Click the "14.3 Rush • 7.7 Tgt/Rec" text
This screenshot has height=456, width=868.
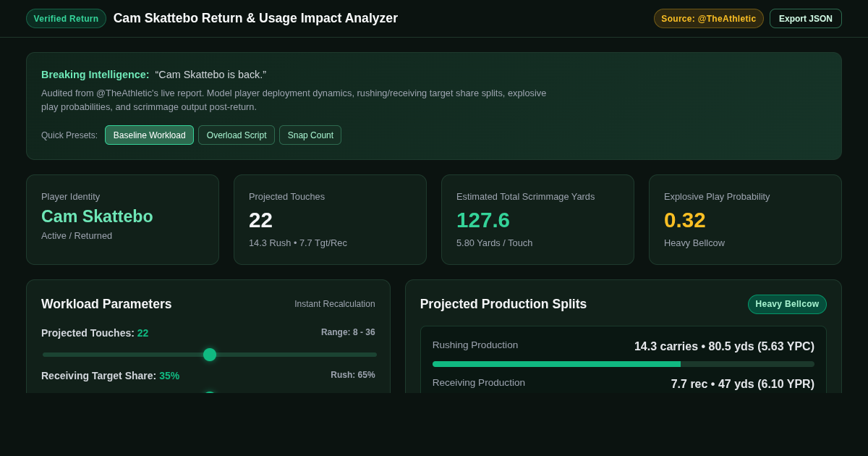298,243
